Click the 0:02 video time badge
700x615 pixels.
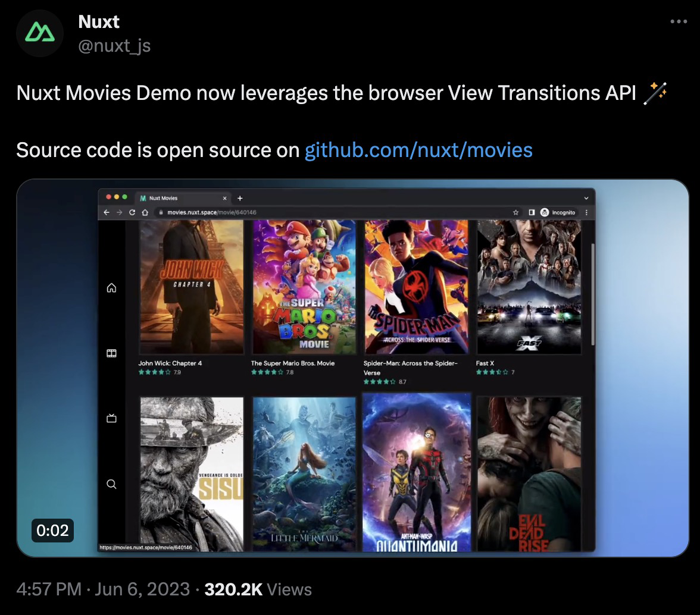pos(52,531)
